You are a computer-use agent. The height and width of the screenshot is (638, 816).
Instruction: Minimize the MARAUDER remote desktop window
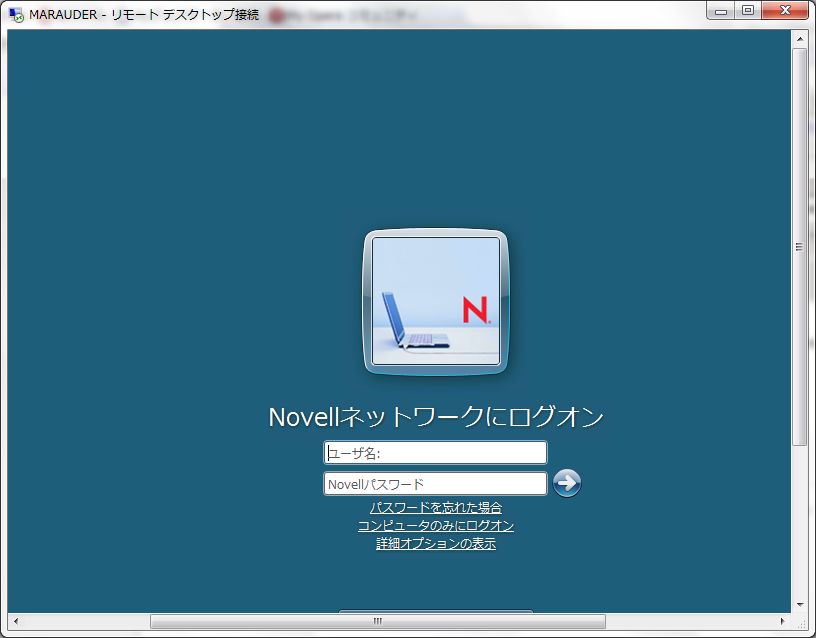(x=720, y=11)
